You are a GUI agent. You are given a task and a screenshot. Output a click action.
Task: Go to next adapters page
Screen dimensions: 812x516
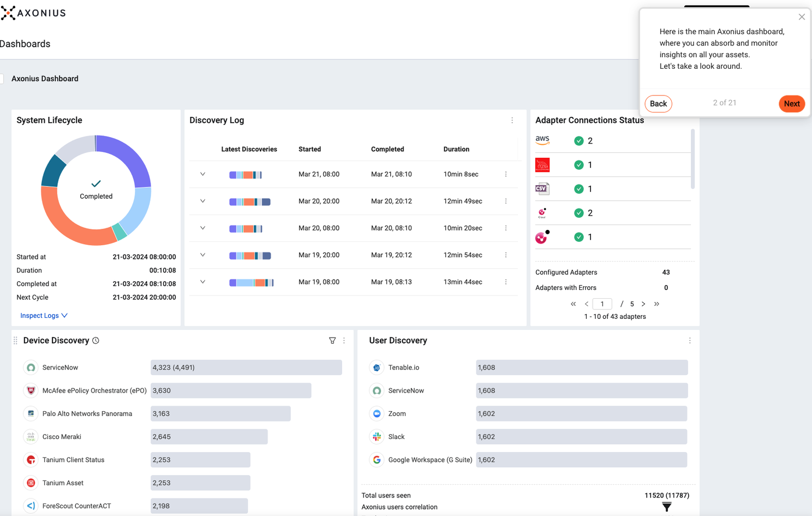coord(643,304)
